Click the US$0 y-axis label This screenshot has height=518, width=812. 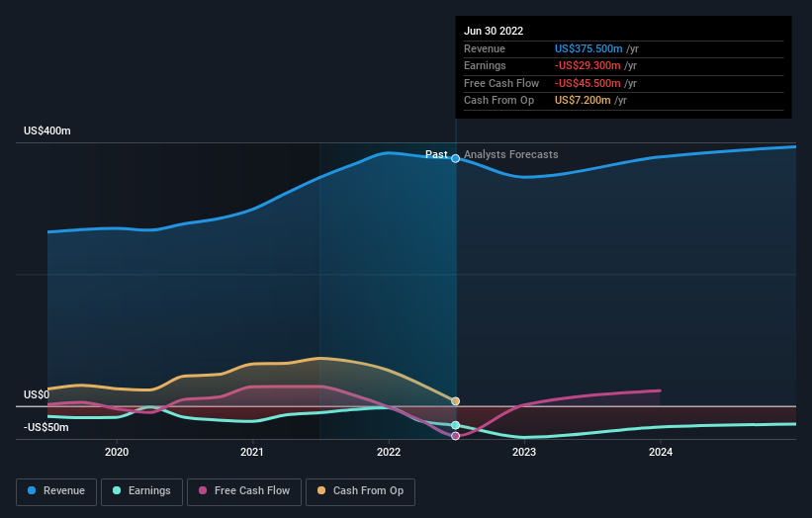tap(37, 394)
